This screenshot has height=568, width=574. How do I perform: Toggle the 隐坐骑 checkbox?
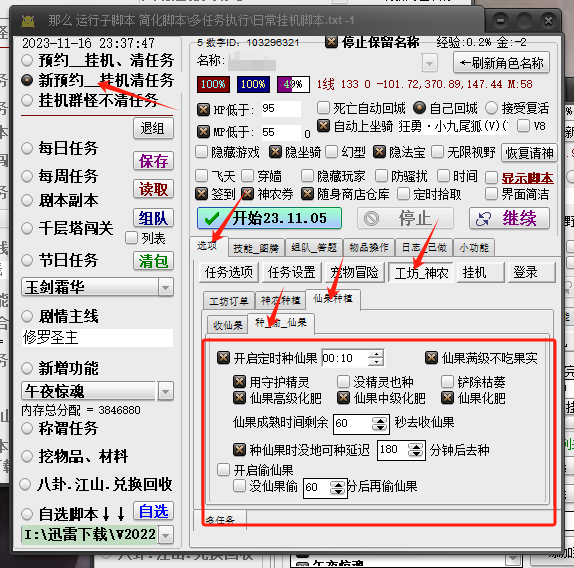tap(275, 152)
